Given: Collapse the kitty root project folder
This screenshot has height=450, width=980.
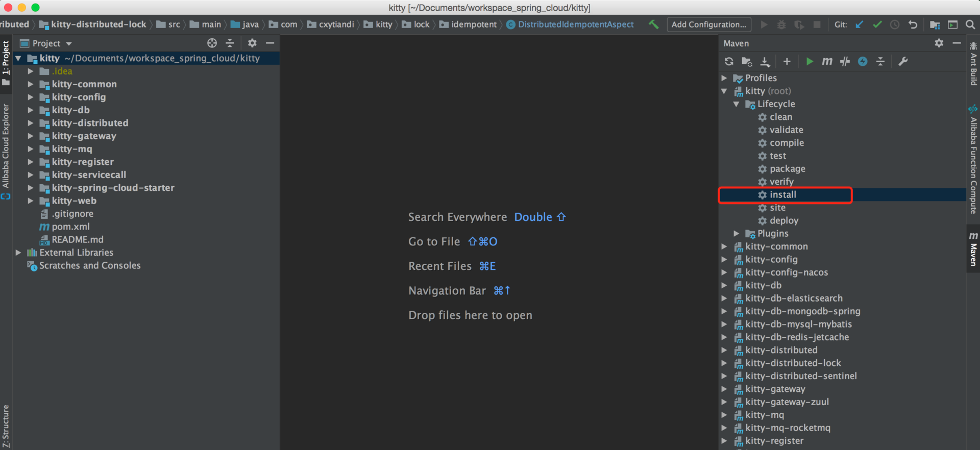Looking at the screenshot, I should tap(18, 59).
